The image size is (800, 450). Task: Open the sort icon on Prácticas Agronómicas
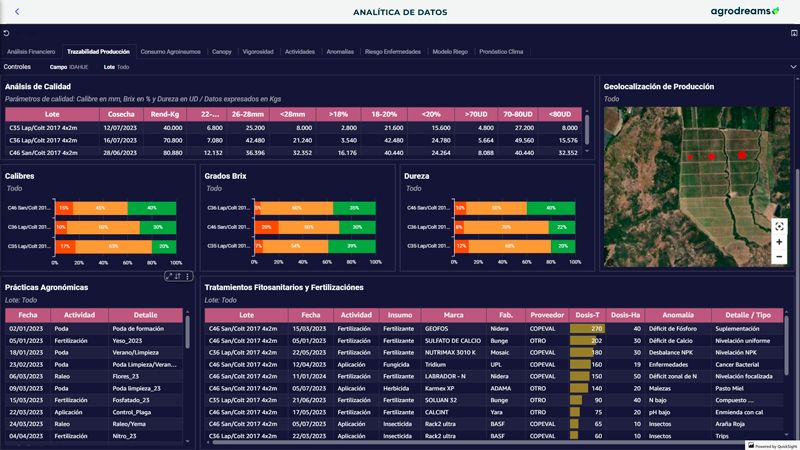click(178, 276)
